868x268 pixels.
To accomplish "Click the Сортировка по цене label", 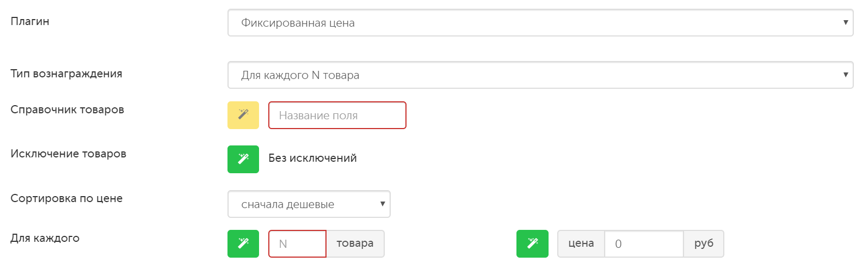I will pos(66,198).
